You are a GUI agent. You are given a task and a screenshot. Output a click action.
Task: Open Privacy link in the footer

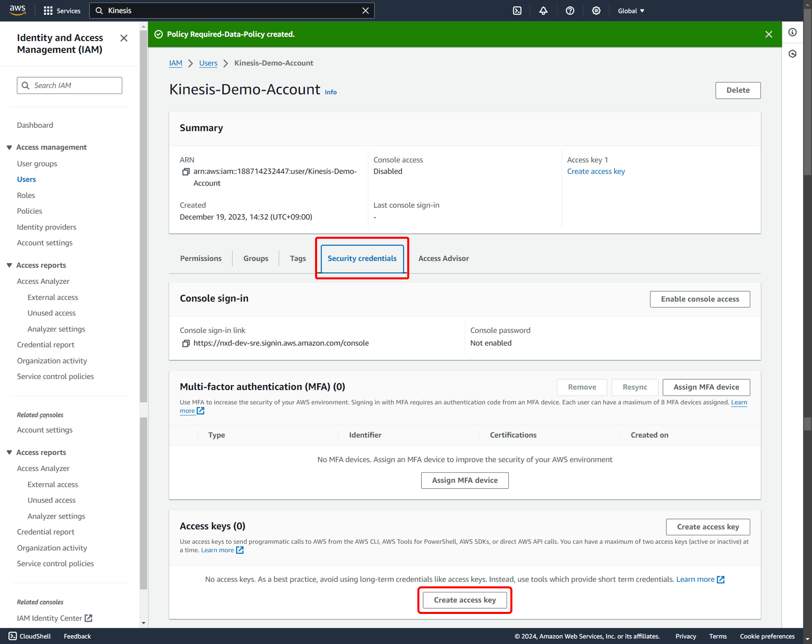(x=686, y=636)
